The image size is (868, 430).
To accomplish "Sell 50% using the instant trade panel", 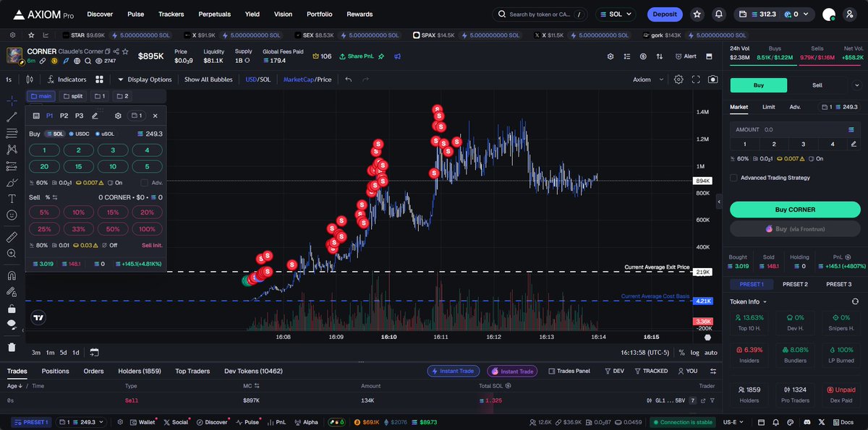I will [x=113, y=228].
